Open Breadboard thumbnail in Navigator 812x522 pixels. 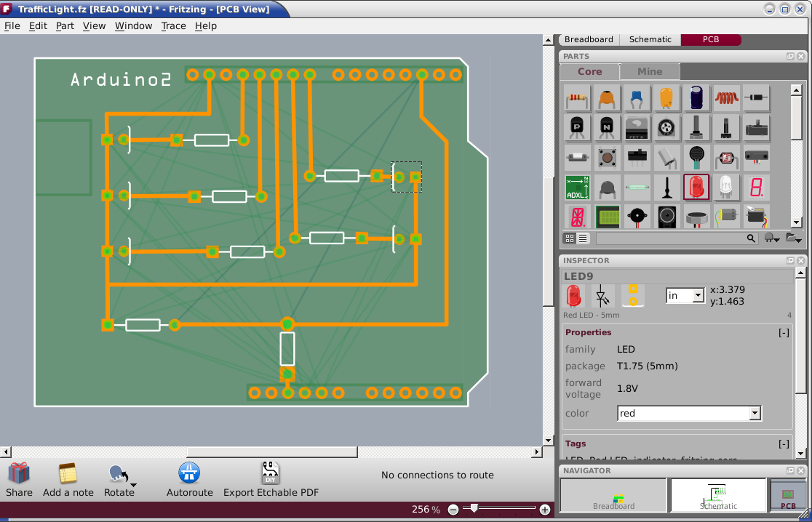pyautogui.click(x=613, y=495)
